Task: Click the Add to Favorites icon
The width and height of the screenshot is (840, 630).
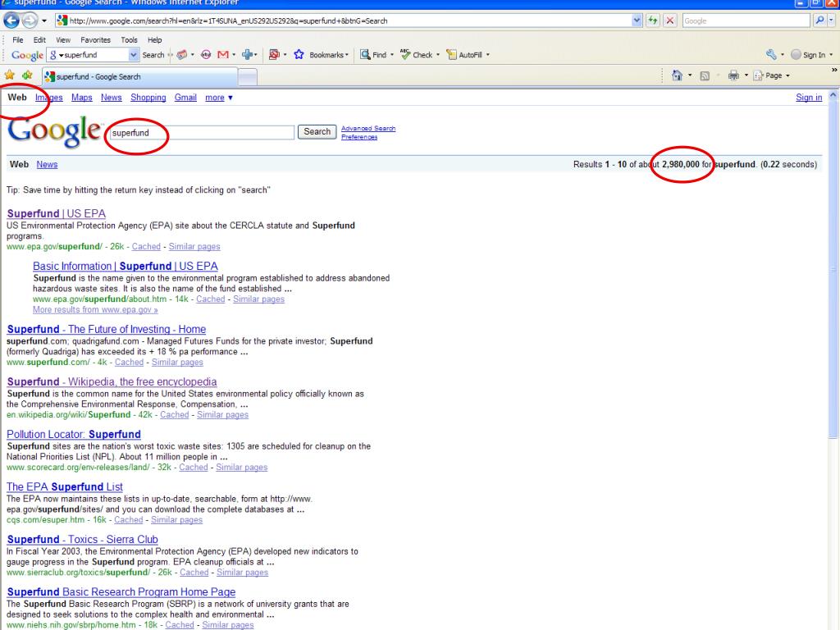Action: click(27, 75)
